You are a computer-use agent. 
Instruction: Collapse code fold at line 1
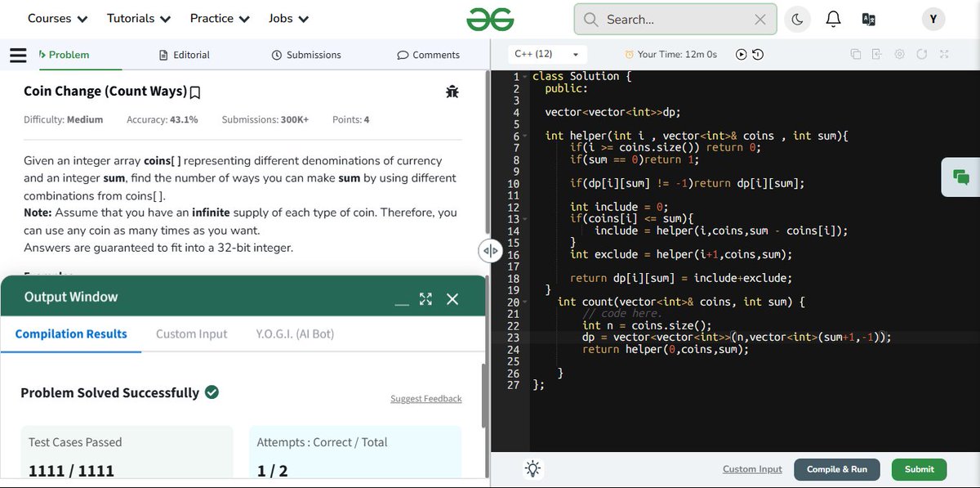coord(524,77)
